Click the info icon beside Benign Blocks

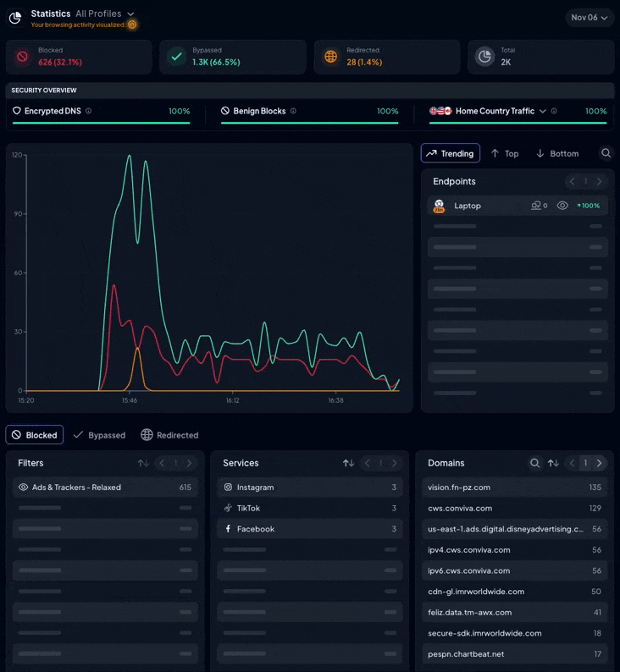point(293,111)
